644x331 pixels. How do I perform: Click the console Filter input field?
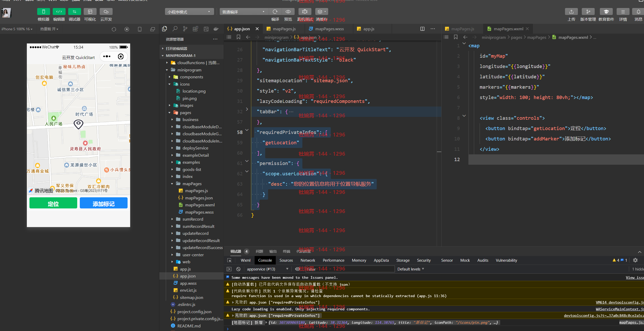350,269
